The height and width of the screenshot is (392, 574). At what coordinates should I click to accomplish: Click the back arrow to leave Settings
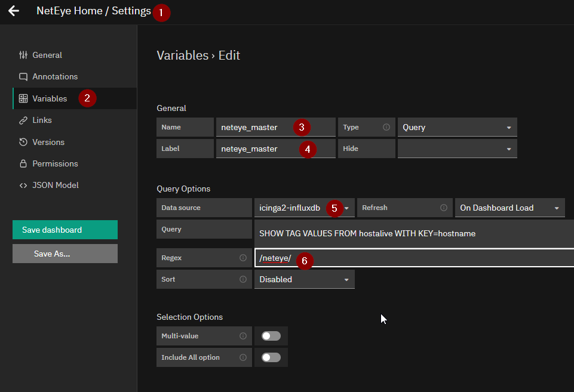pyautogui.click(x=14, y=11)
